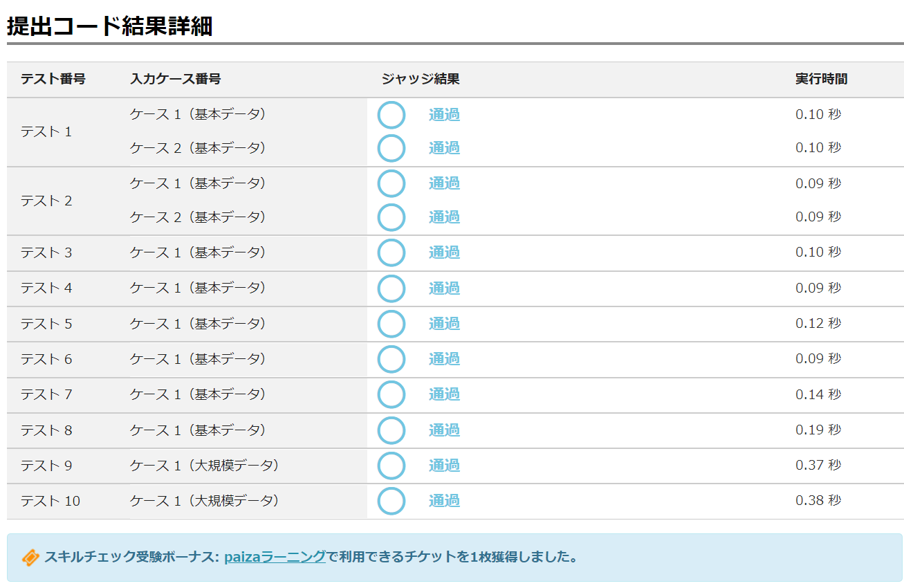Select the 通過 link in the Test 4 row
Viewport: 904px width, 588px height.
444,288
